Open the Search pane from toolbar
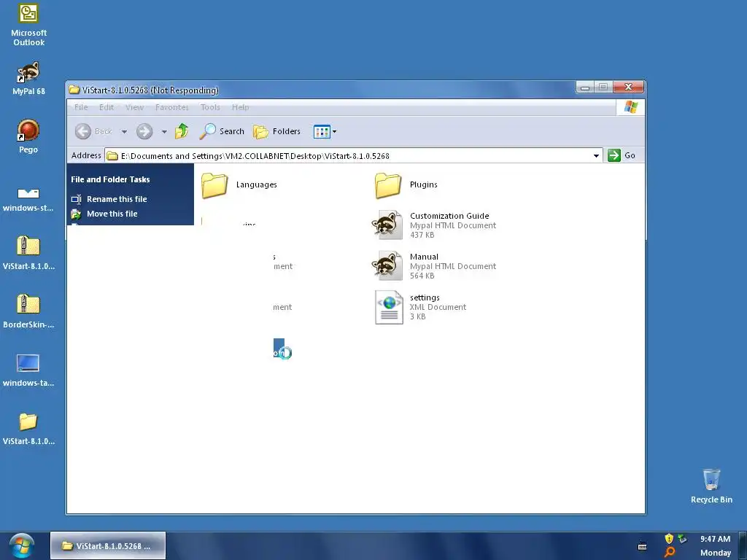747x560 pixels. pos(222,131)
